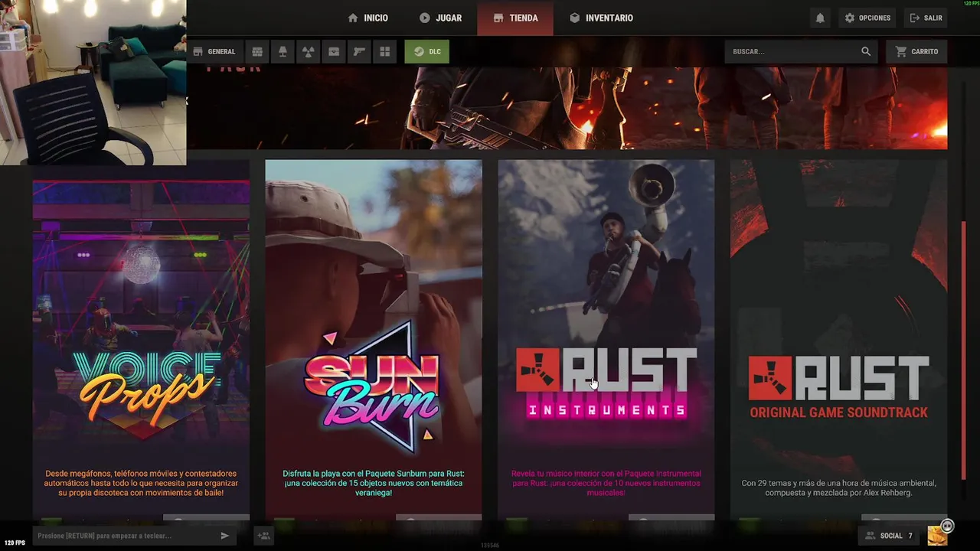Click the top banner pack image

click(x=567, y=108)
